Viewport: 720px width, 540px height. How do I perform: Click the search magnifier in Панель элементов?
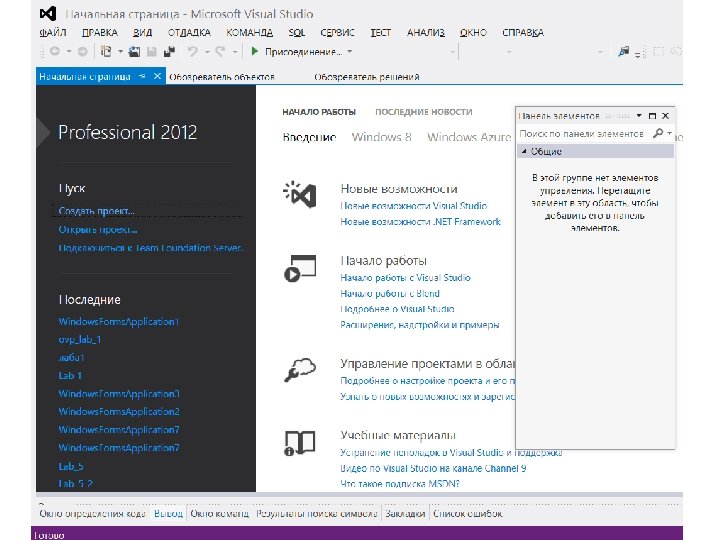click(658, 133)
